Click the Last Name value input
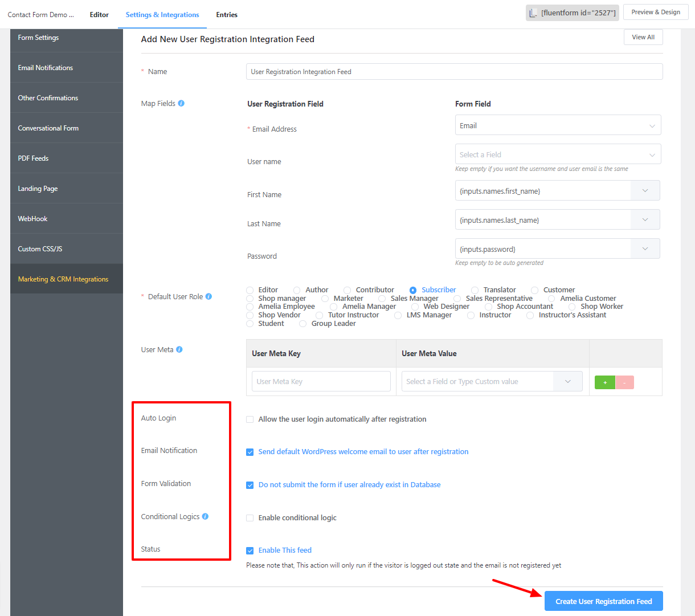The image size is (695, 616). (543, 220)
